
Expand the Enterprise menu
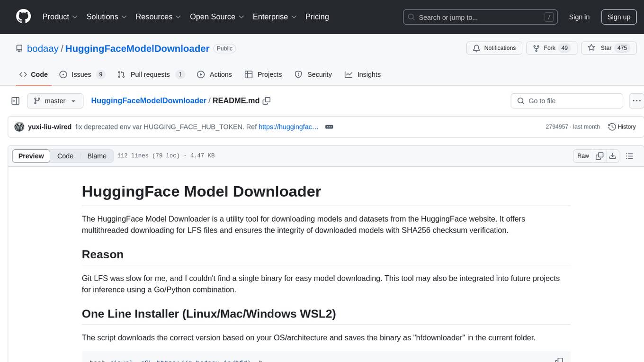tap(275, 17)
